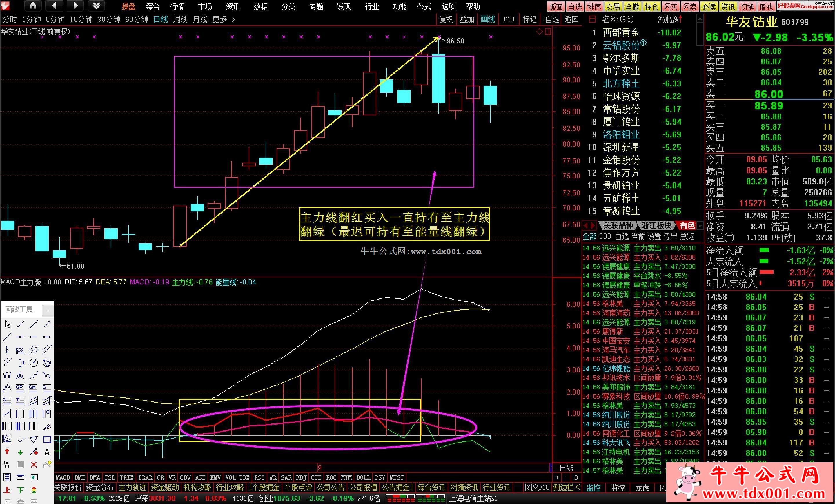Select the red up-arrow marker tool

(x=7, y=452)
